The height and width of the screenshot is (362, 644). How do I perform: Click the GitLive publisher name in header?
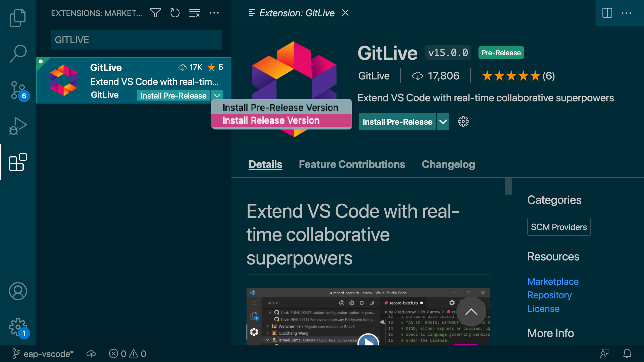click(374, 76)
